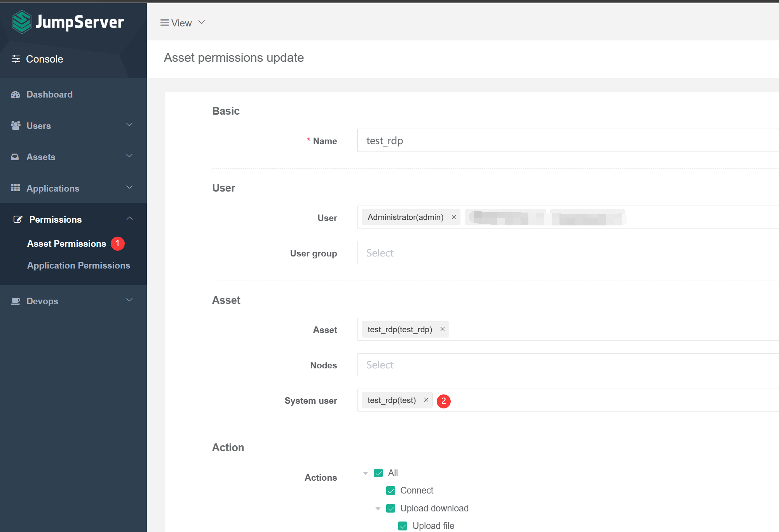
Task: Click the red badge on Asset Permissions
Action: coord(118,243)
